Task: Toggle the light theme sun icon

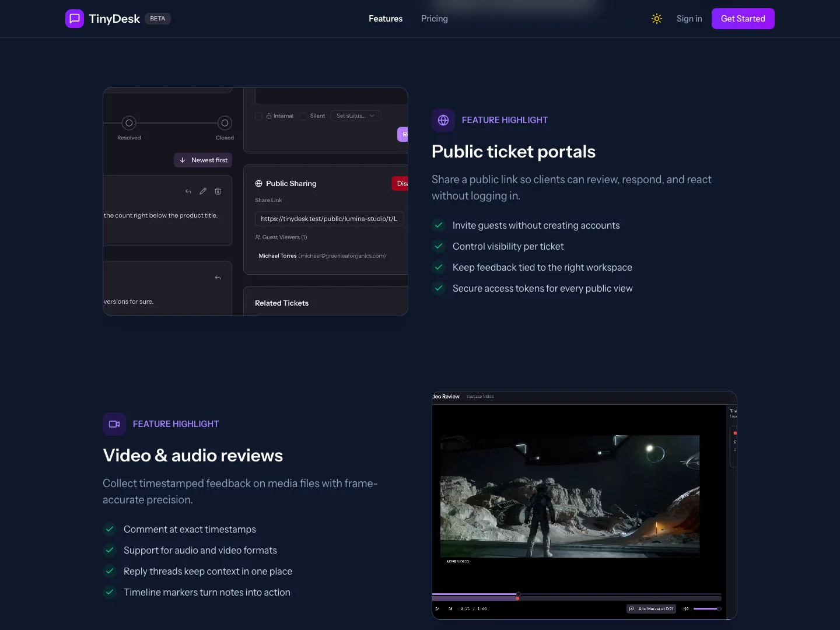Action: [657, 19]
